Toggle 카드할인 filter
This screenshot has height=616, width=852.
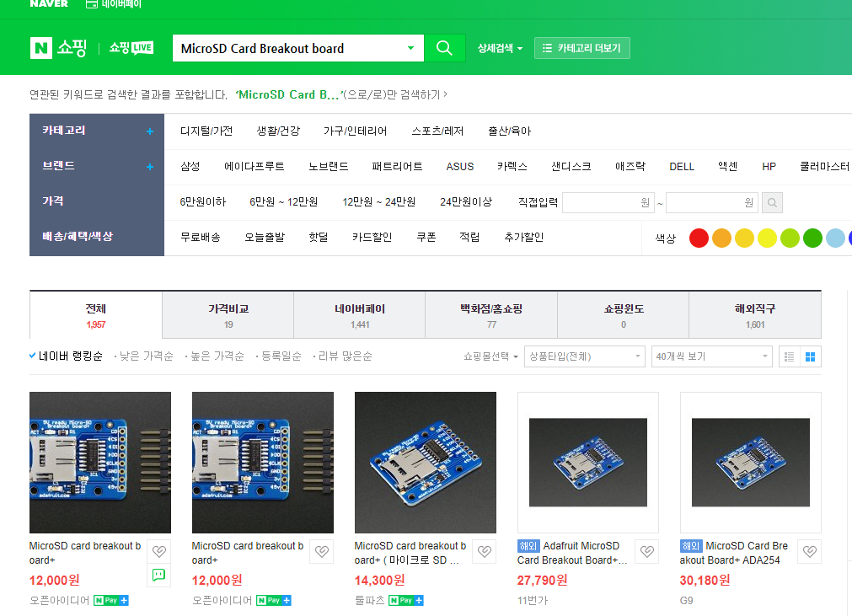pyautogui.click(x=372, y=238)
